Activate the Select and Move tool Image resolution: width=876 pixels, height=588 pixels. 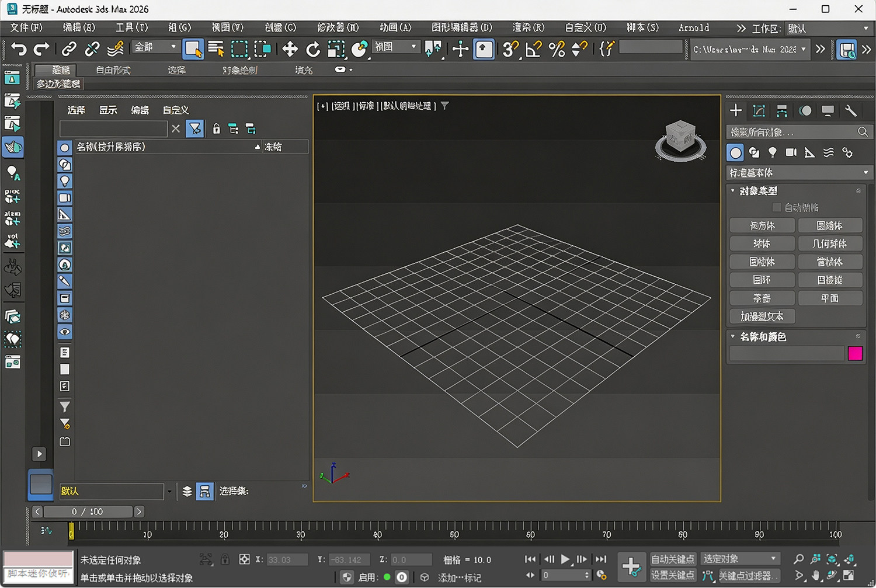(x=290, y=49)
